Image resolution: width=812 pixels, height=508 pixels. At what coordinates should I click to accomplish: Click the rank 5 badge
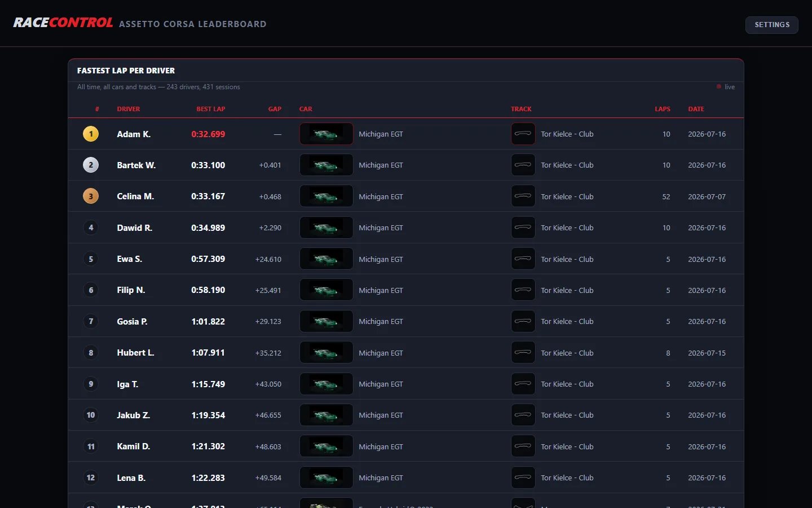click(x=91, y=259)
